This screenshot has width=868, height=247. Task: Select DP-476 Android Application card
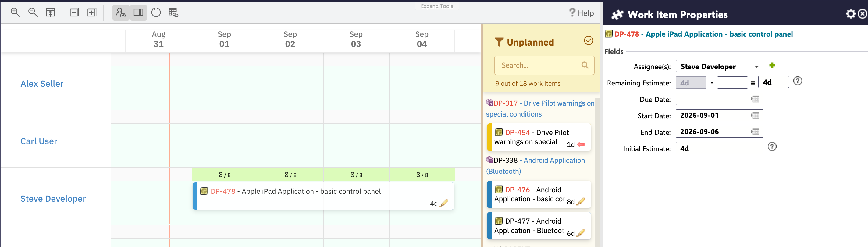click(539, 194)
